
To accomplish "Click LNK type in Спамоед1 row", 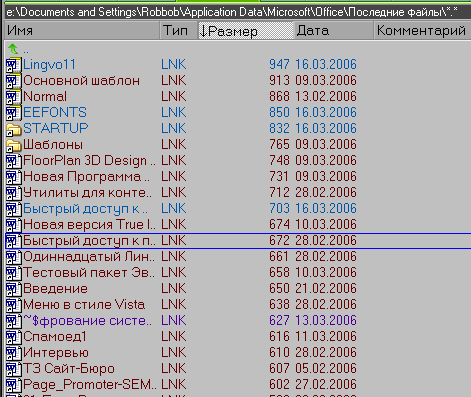I will 173,337.
